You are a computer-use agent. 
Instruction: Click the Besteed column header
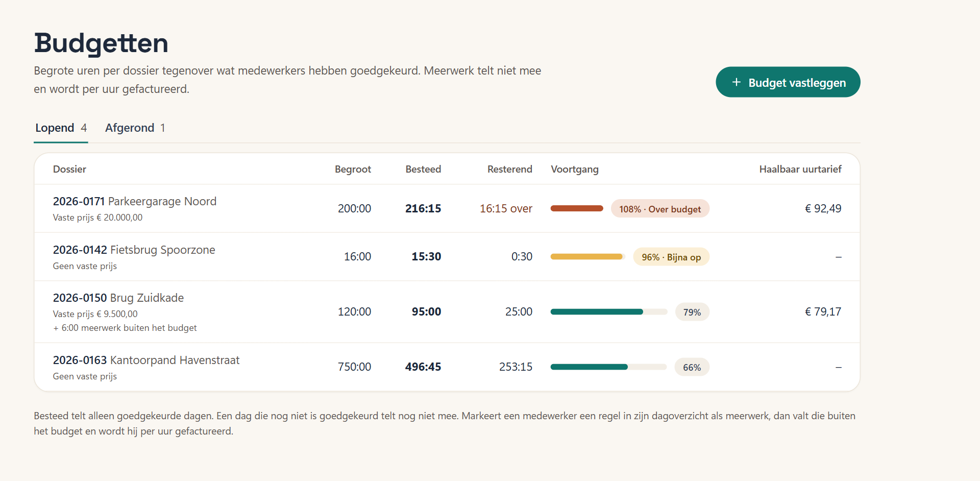(423, 169)
